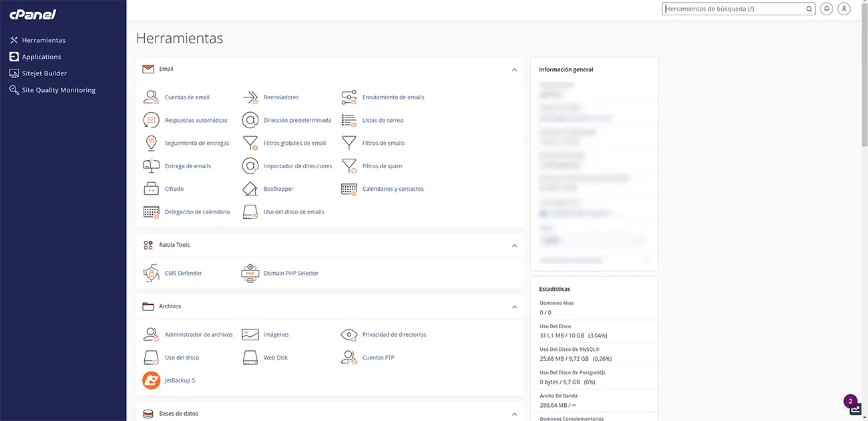The image size is (868, 421).
Task: Open the Calendarios y contactos link
Action: [x=393, y=189]
